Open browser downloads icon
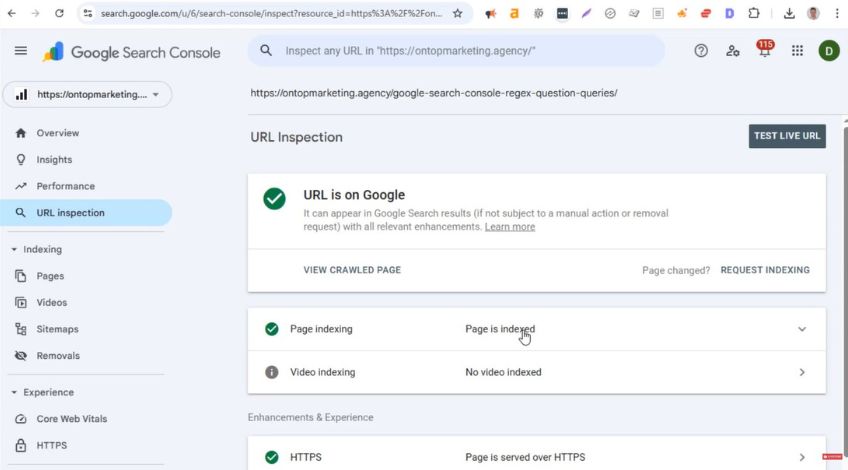 [789, 13]
